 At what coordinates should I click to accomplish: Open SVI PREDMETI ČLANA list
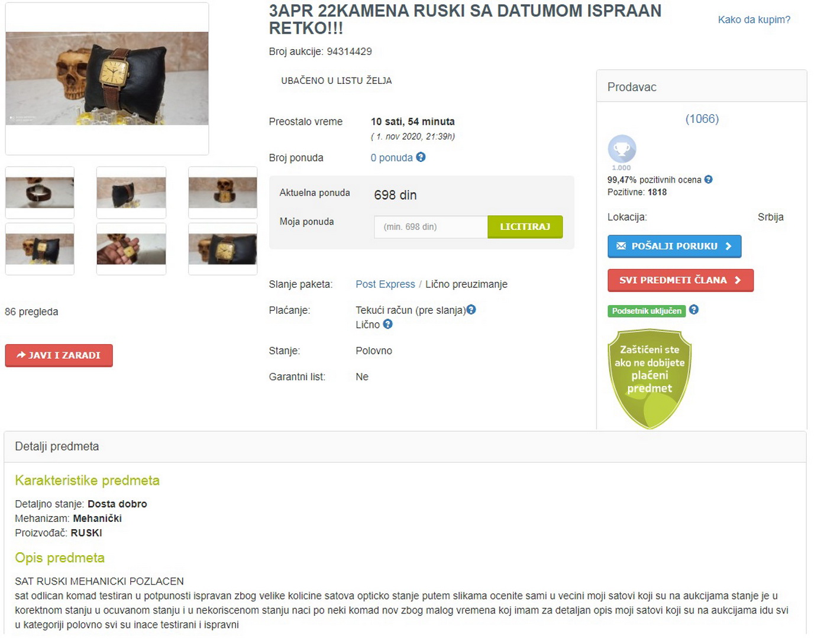tap(680, 280)
